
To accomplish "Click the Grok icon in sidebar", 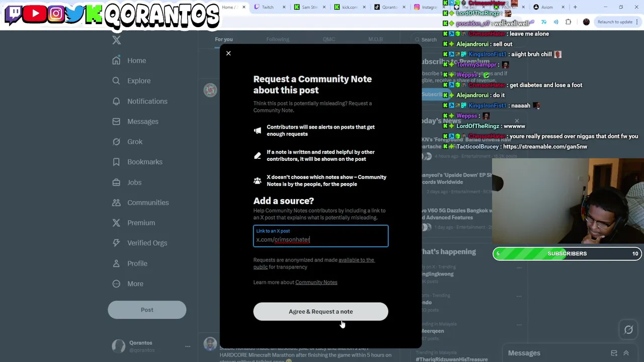I will pos(116,141).
